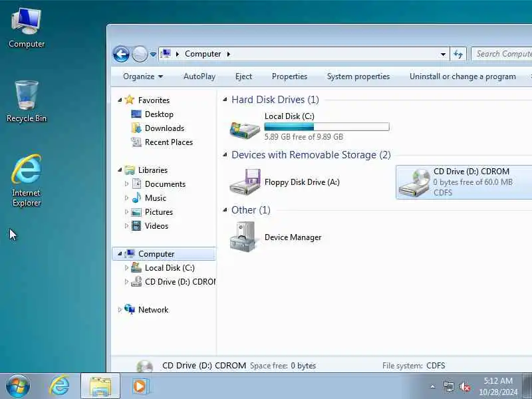Select the Recycle Bin desktop icon
This screenshot has width=532, height=399.
click(27, 102)
